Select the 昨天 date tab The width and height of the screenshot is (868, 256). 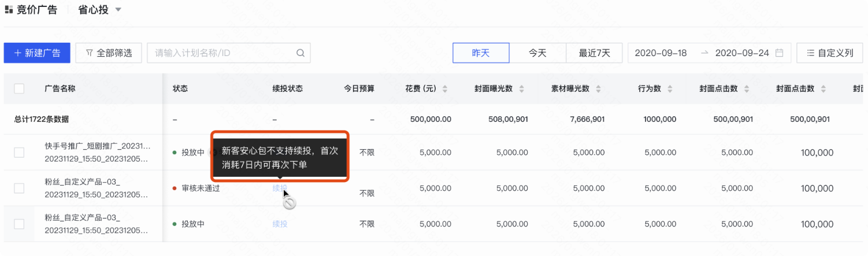(x=481, y=53)
